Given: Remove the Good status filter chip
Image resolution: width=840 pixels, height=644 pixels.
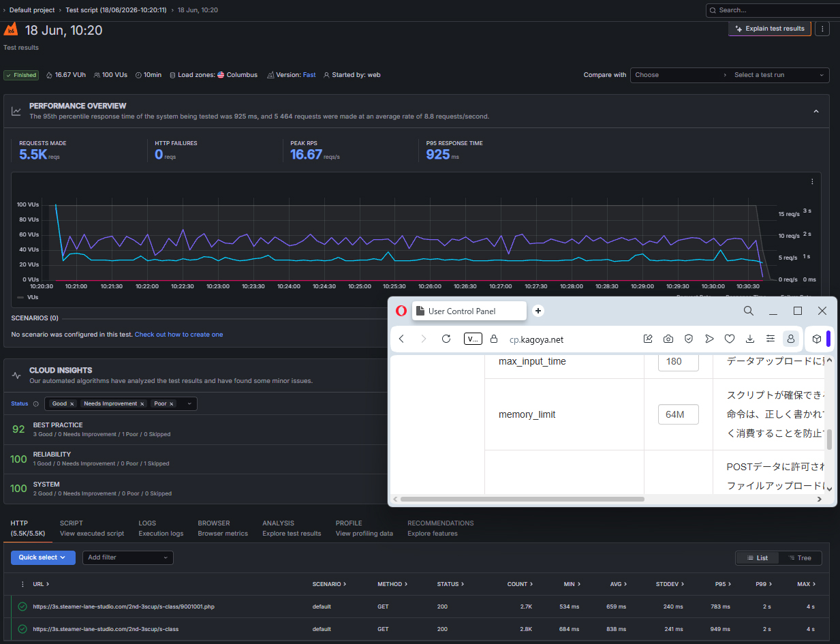Looking at the screenshot, I should [x=72, y=403].
